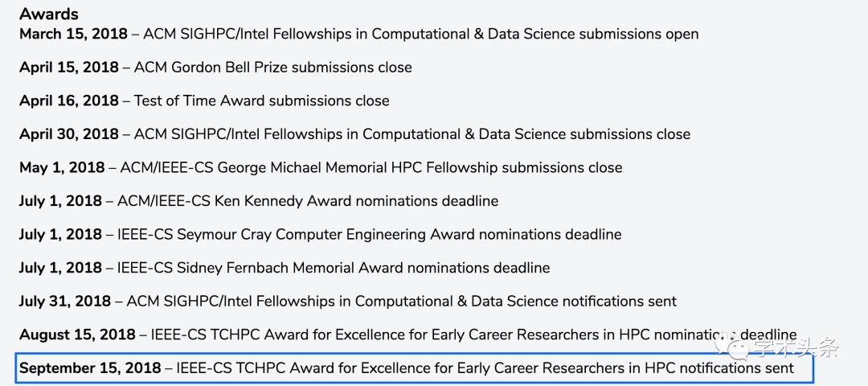The image size is (868, 386).
Task: Click the George Michael Memorial HPC Fellowship line
Action: pyautogui.click(x=321, y=167)
